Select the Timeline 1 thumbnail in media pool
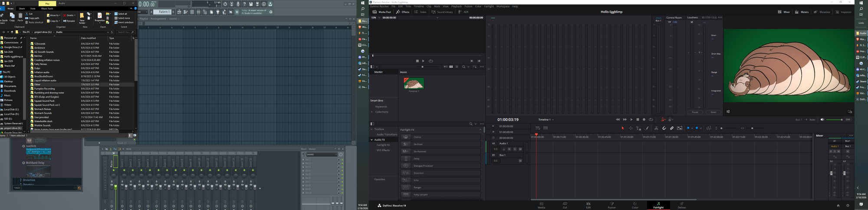 point(414,84)
